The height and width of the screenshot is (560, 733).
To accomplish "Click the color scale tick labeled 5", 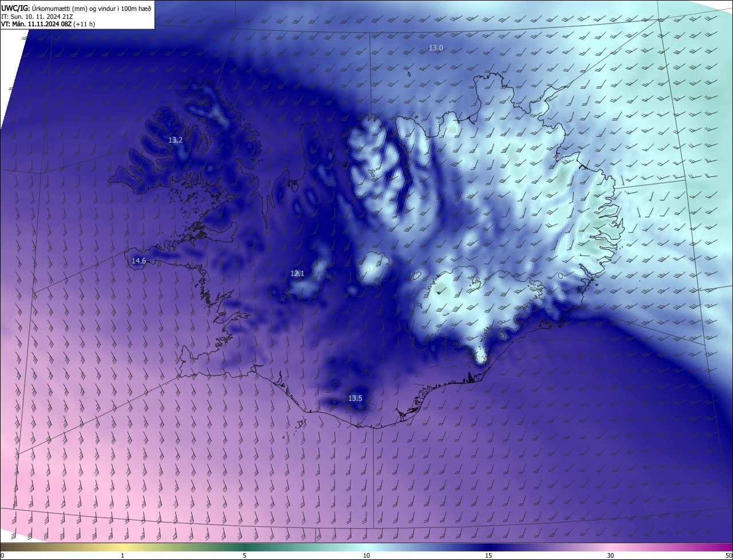I will pyautogui.click(x=245, y=555).
